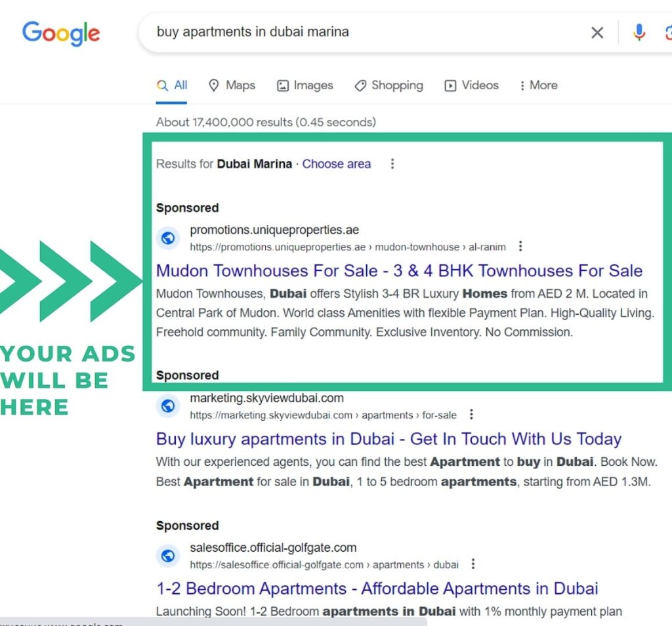Open 1-2 Bedroom Apartments ad link
The height and width of the screenshot is (626, 672).
coord(377,588)
